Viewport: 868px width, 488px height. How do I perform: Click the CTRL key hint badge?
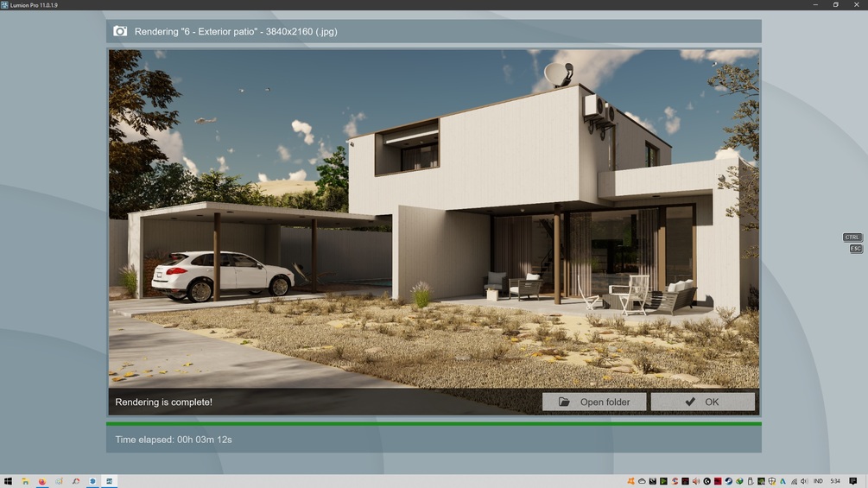(852, 238)
